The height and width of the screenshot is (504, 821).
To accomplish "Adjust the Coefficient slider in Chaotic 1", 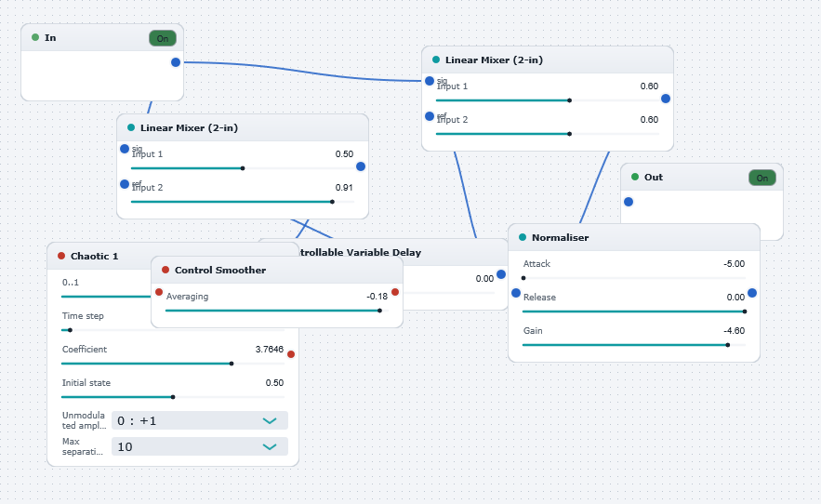I will [x=173, y=364].
